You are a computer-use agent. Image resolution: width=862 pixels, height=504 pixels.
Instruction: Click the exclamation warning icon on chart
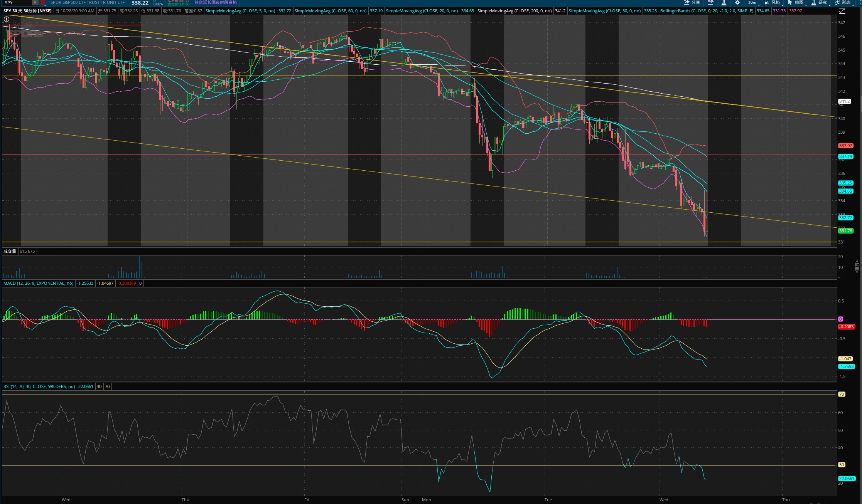coord(7,19)
